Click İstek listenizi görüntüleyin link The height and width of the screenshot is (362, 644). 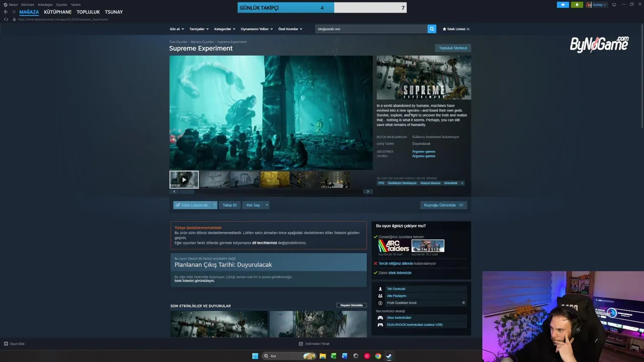tap(195, 281)
